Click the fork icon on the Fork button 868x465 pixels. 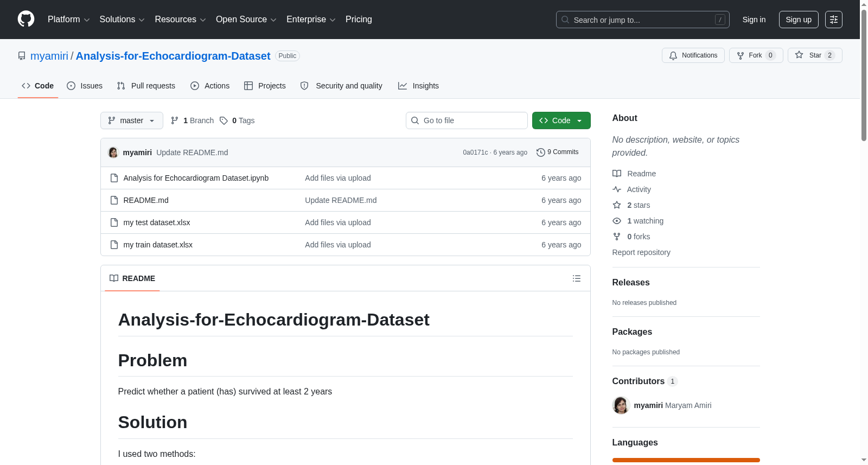741,55
